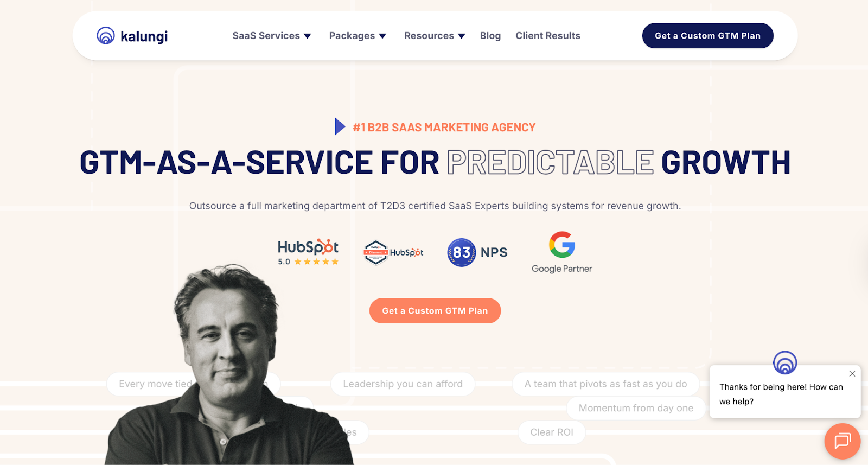Open the Blog page
868x465 pixels.
(x=490, y=36)
